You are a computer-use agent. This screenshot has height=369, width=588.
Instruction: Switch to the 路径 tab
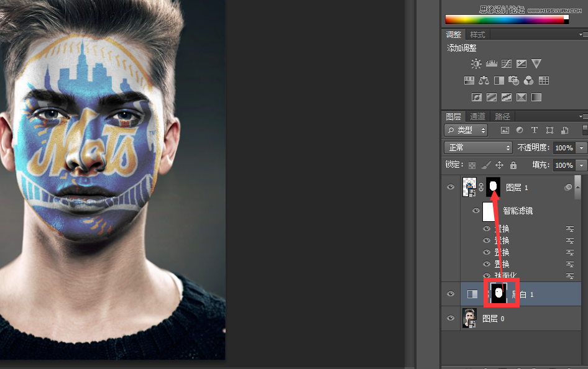click(x=502, y=117)
